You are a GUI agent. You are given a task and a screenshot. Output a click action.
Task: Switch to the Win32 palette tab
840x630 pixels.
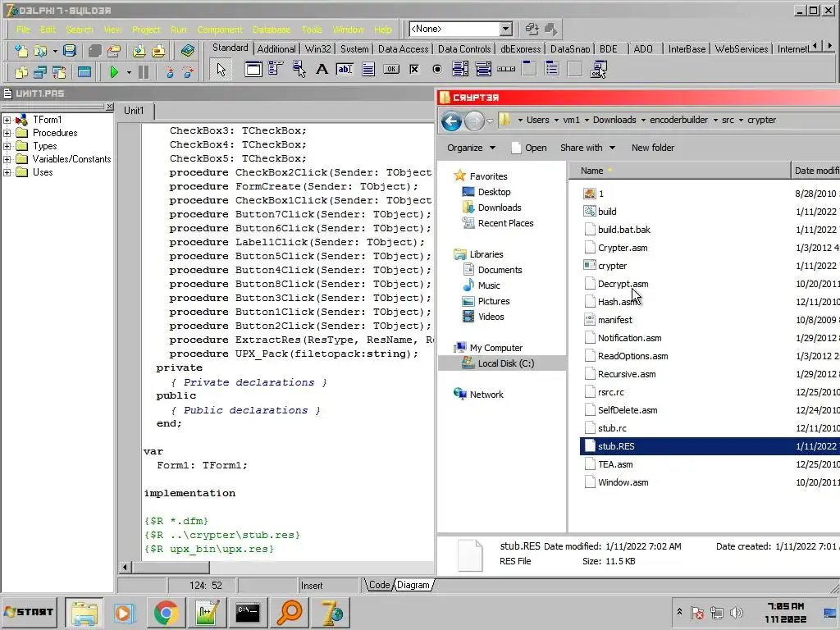(317, 48)
